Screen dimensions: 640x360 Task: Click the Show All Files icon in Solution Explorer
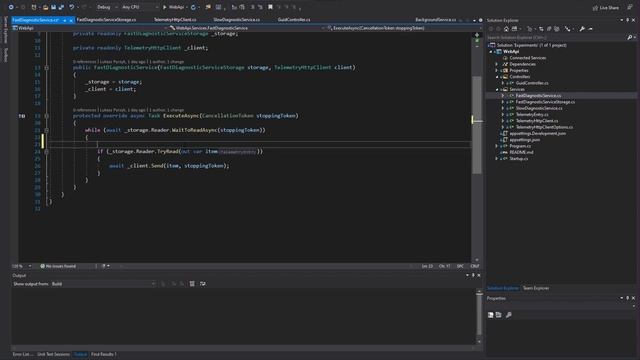557,29
